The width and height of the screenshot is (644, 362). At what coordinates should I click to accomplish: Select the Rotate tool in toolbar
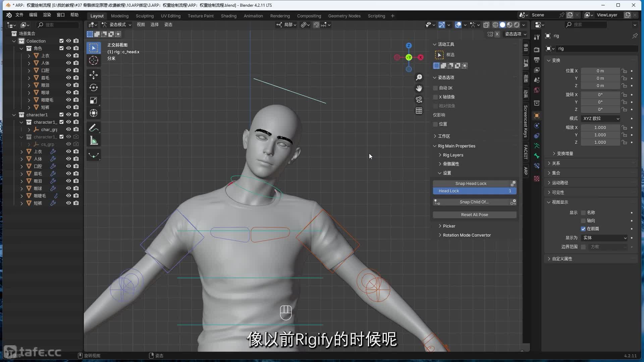click(x=94, y=87)
